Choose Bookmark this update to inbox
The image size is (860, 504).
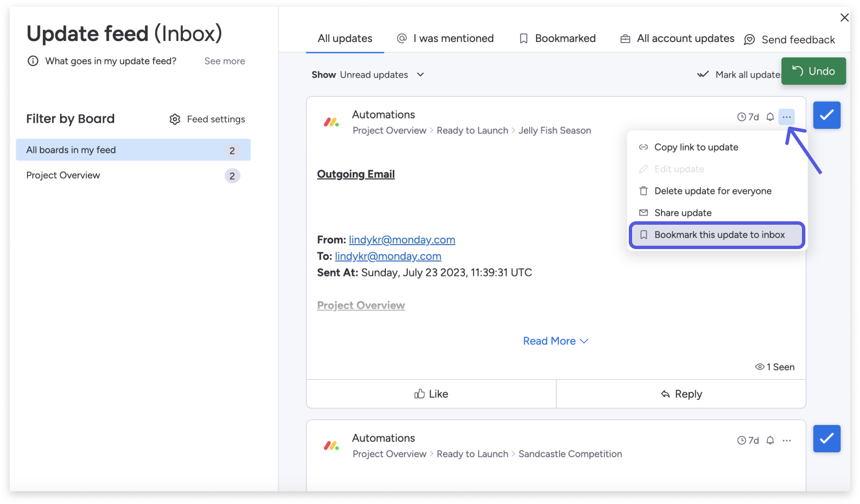(x=717, y=235)
